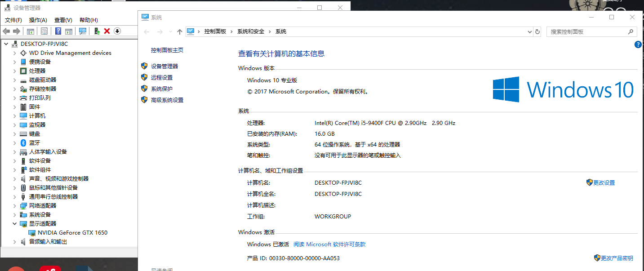Select the 便携设备 tree item
Image resolution: width=644 pixels, height=271 pixels.
tap(40, 62)
